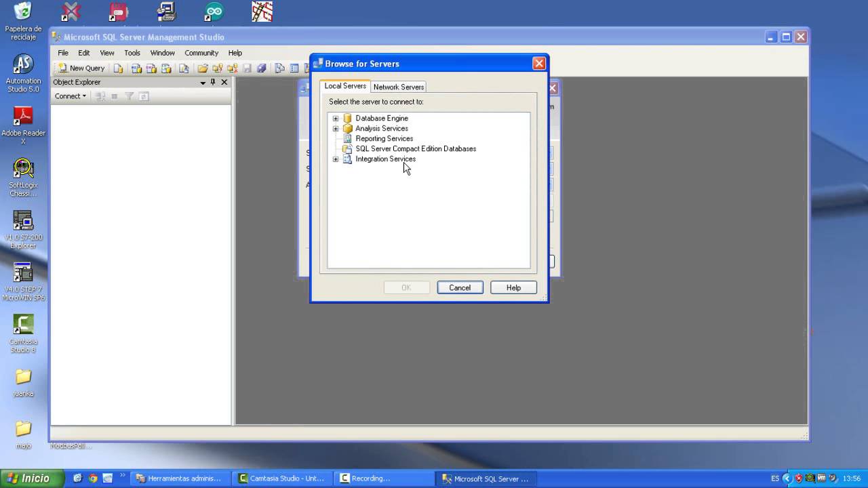
Task: Click the Open File folder icon in toolbar
Action: 202,68
